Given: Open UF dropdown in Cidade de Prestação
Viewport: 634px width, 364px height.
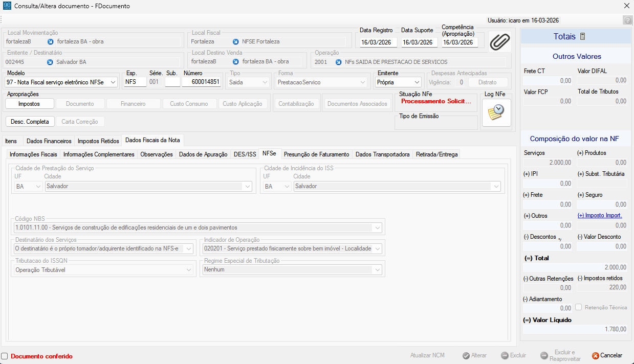Looking at the screenshot, I should coord(37,187).
